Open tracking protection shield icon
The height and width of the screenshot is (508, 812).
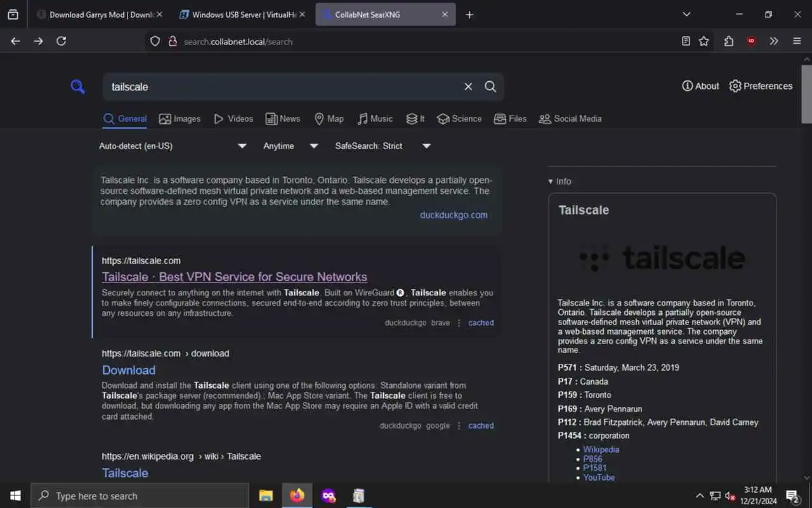coord(155,41)
